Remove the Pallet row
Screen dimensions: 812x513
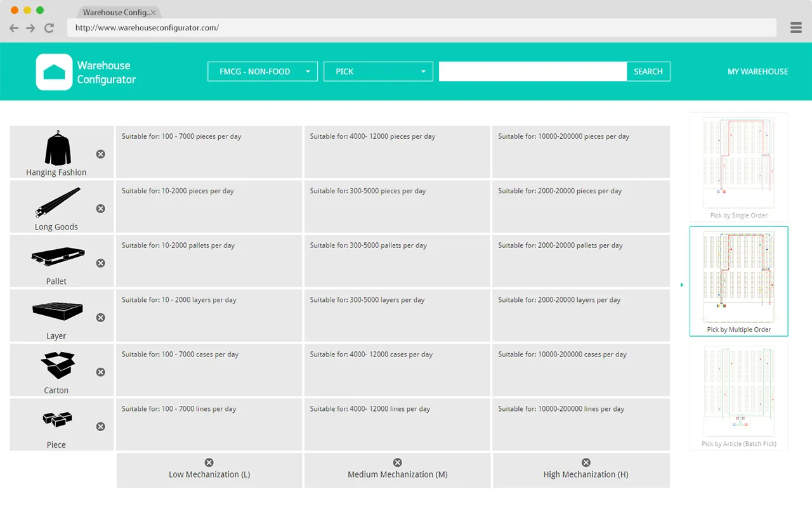[100, 263]
